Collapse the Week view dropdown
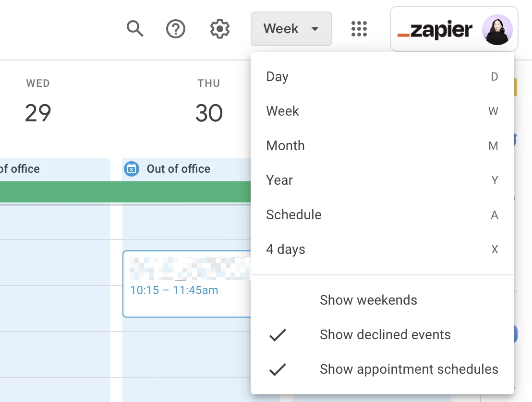 pyautogui.click(x=291, y=29)
